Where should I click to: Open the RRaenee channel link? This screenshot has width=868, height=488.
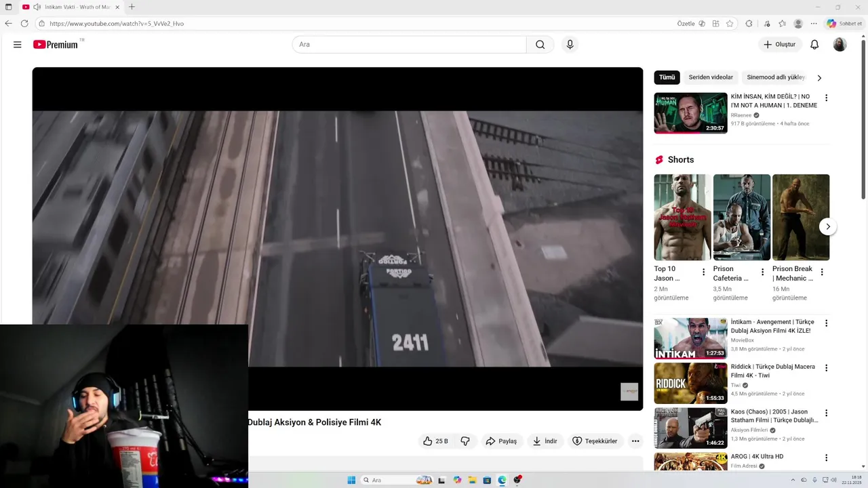click(741, 115)
